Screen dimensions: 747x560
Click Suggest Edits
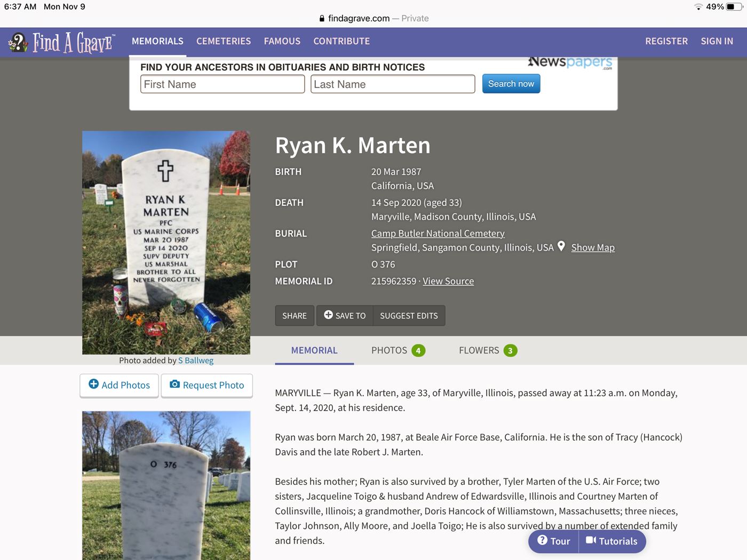pos(409,316)
